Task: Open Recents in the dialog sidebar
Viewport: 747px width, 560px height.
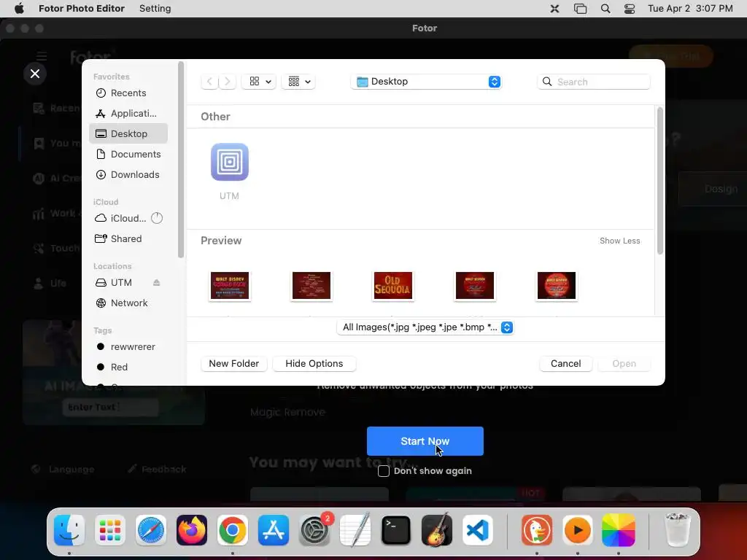Action: click(x=128, y=93)
